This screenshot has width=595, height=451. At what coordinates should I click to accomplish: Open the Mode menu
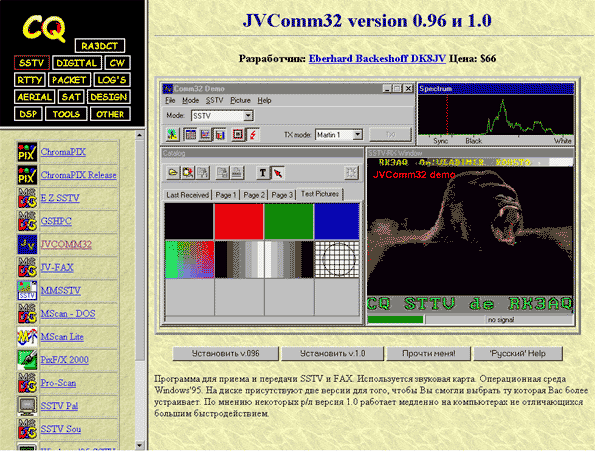(x=190, y=101)
